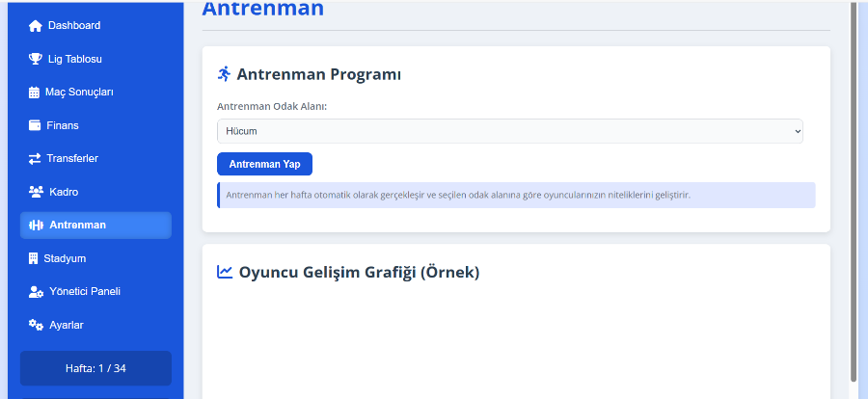The width and height of the screenshot is (868, 399).
Task: Click the Kadro people icon
Action: 36,192
